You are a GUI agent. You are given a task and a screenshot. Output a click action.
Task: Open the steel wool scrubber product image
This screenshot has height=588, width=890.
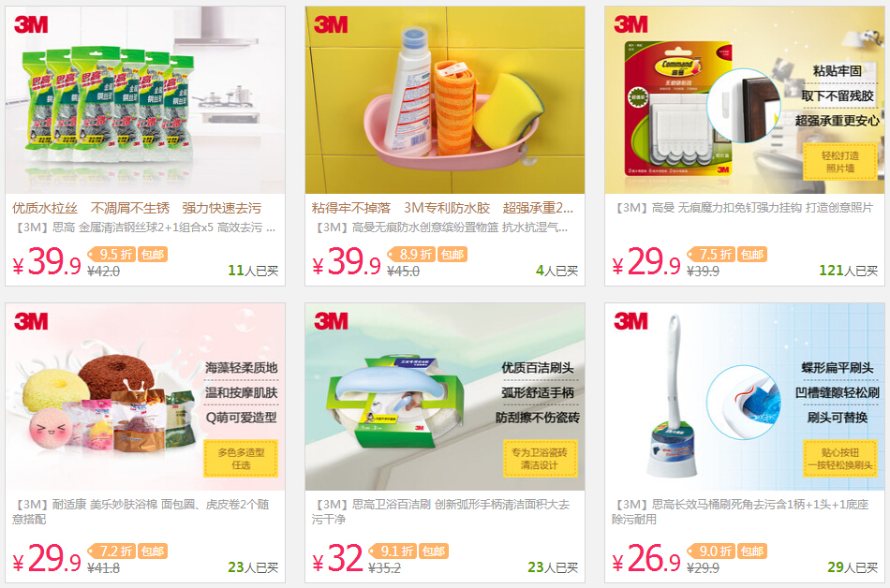pos(145,100)
